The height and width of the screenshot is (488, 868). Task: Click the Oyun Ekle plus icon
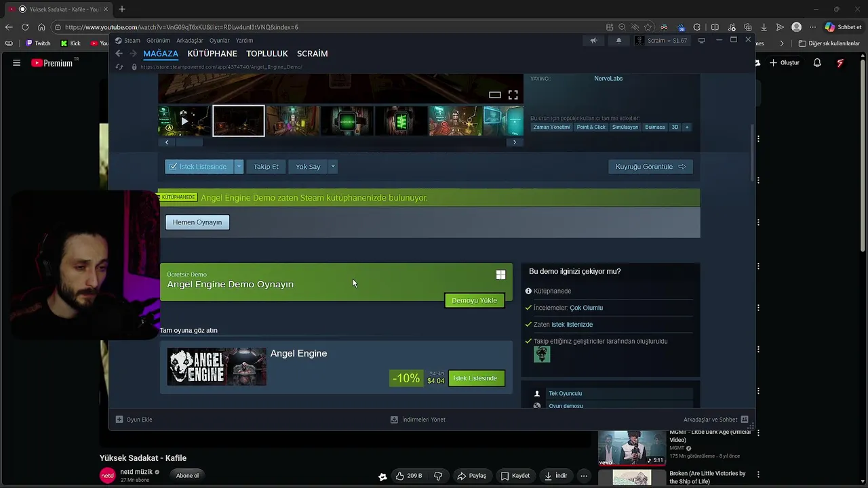point(119,420)
